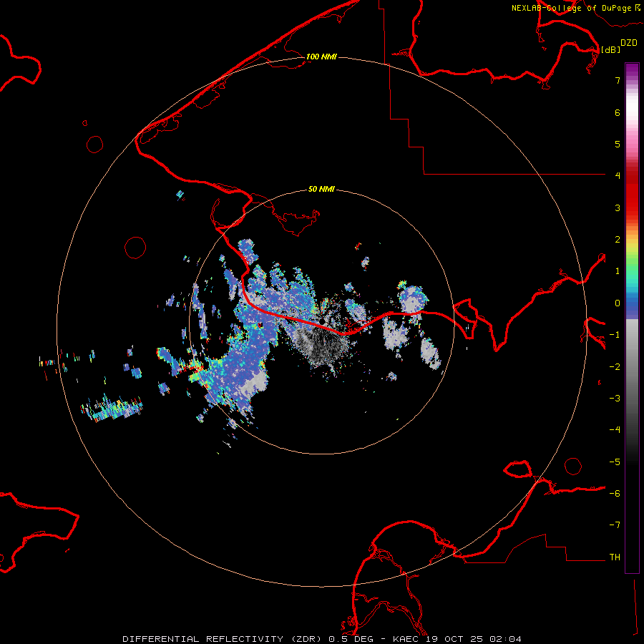Click the -5 value on color scale
Image resolution: width=644 pixels, height=644 pixels.
615,462
